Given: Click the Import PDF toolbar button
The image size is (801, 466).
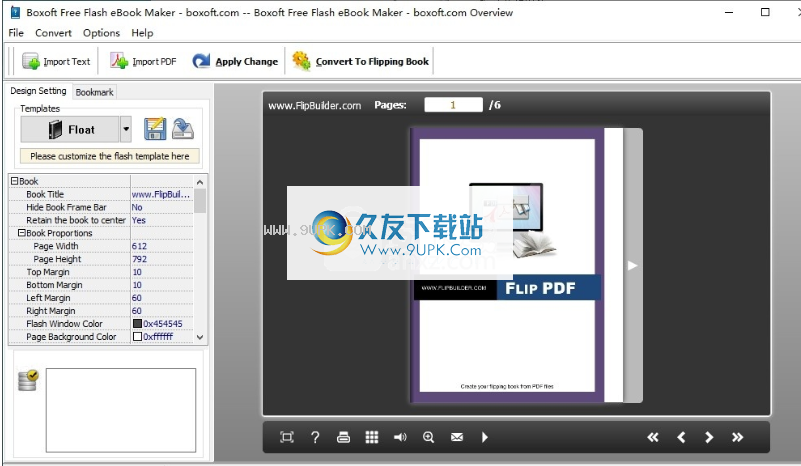Looking at the screenshot, I should coord(144,61).
